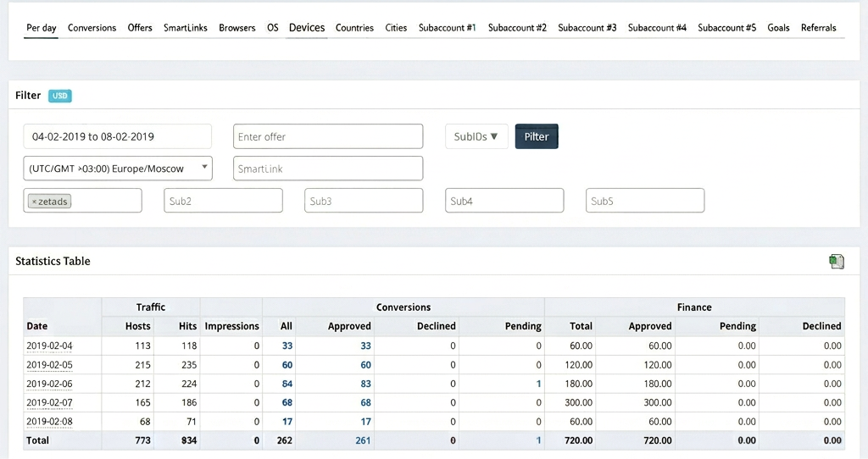Open the 261 total approved conversions
This screenshot has width=868, height=459.
click(x=363, y=440)
